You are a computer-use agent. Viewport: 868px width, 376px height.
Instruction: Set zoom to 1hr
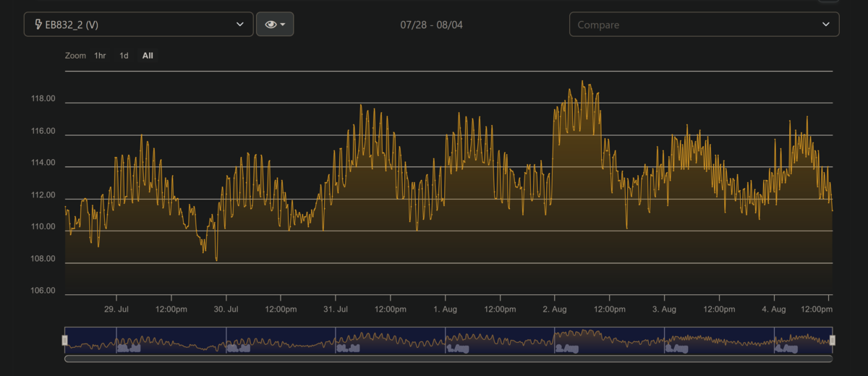(x=100, y=56)
